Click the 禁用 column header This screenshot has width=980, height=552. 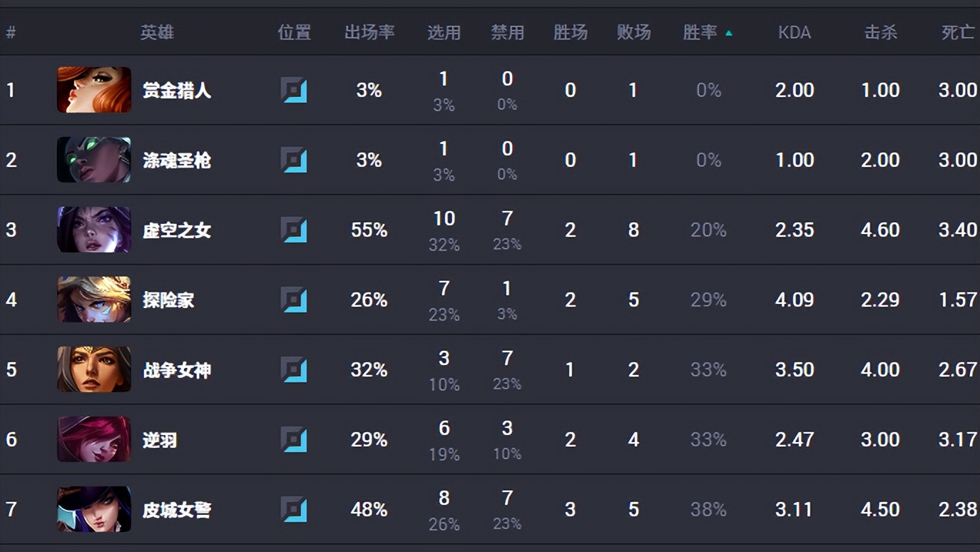pos(507,33)
